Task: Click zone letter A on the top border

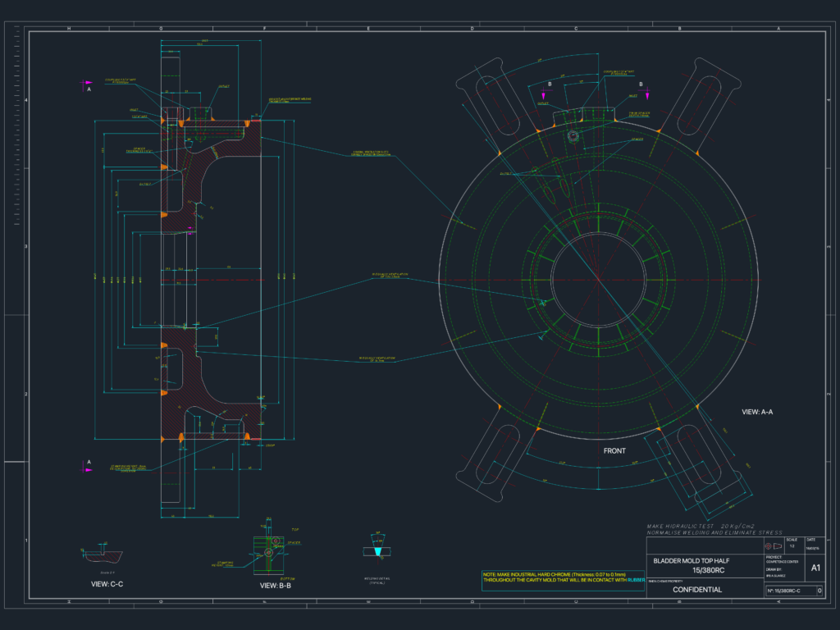Action: pyautogui.click(x=778, y=29)
